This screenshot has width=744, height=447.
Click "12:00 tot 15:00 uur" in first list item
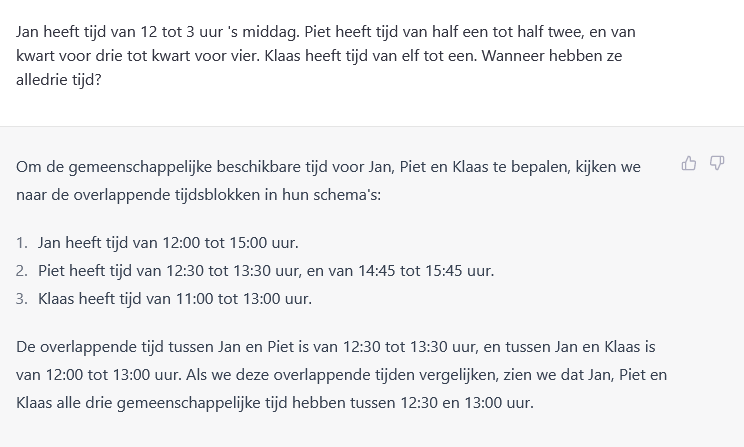point(230,242)
